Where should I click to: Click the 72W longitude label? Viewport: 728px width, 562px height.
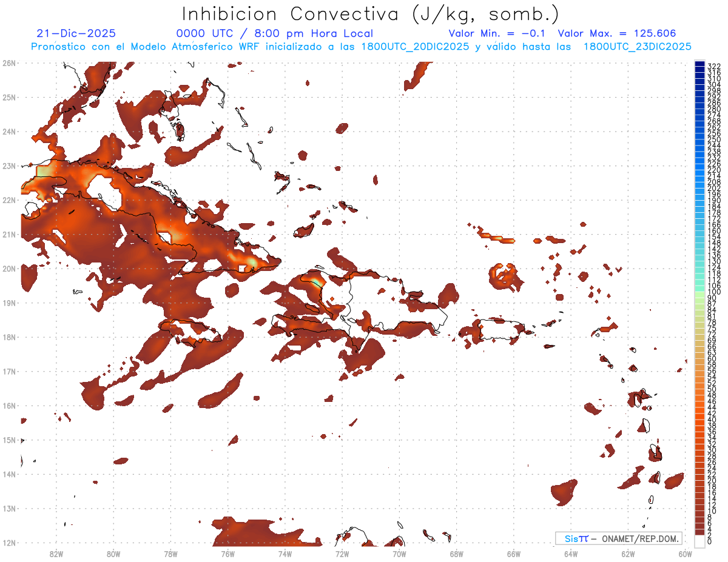pos(342,554)
